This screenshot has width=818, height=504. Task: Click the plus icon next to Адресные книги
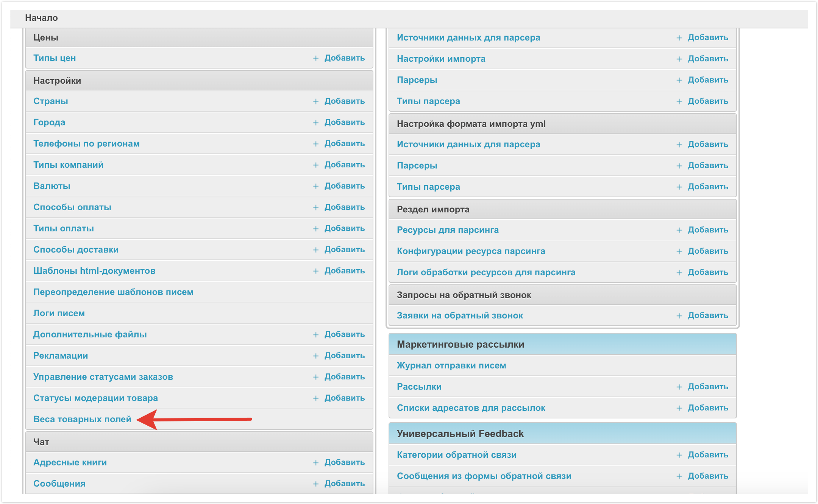315,463
